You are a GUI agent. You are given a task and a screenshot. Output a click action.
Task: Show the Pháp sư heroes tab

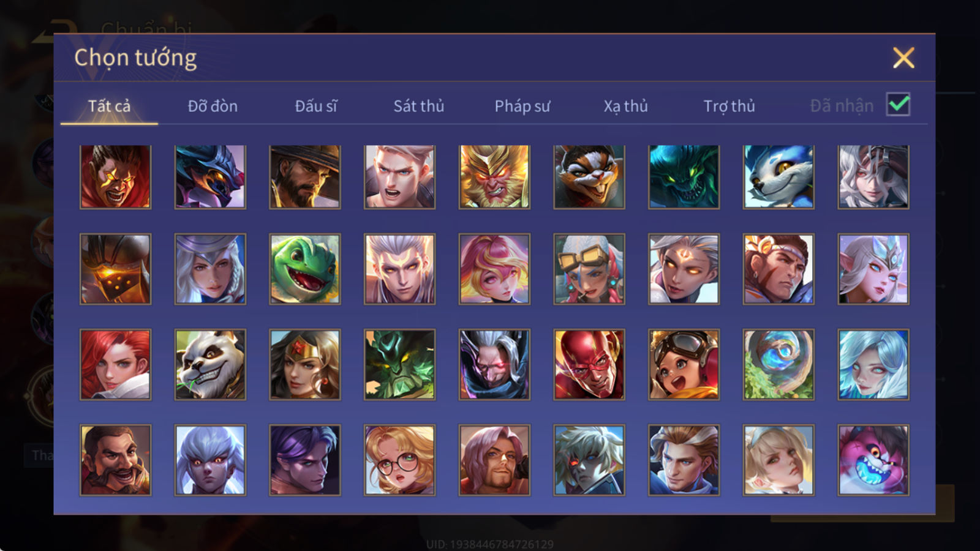tap(522, 106)
